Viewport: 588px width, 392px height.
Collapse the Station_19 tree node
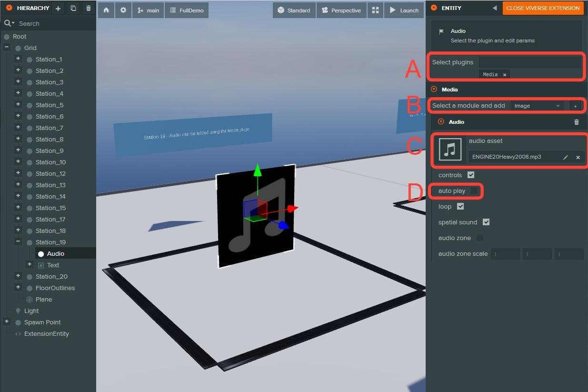point(18,241)
